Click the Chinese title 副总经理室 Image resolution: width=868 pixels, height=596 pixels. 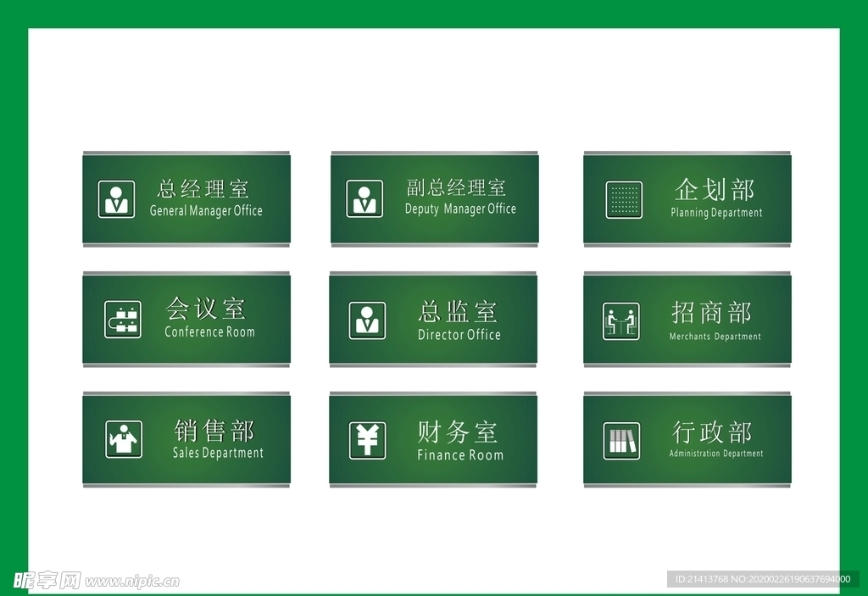coord(455,187)
